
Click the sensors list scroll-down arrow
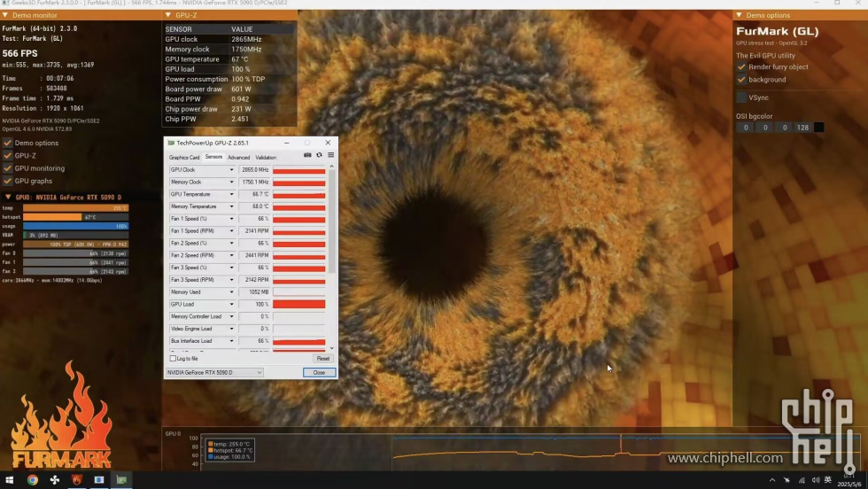click(x=331, y=348)
